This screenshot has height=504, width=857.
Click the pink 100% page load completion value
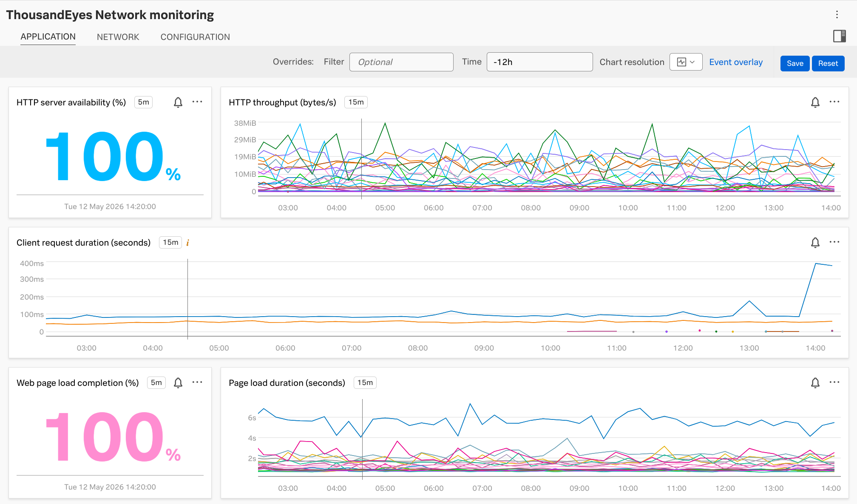113,437
